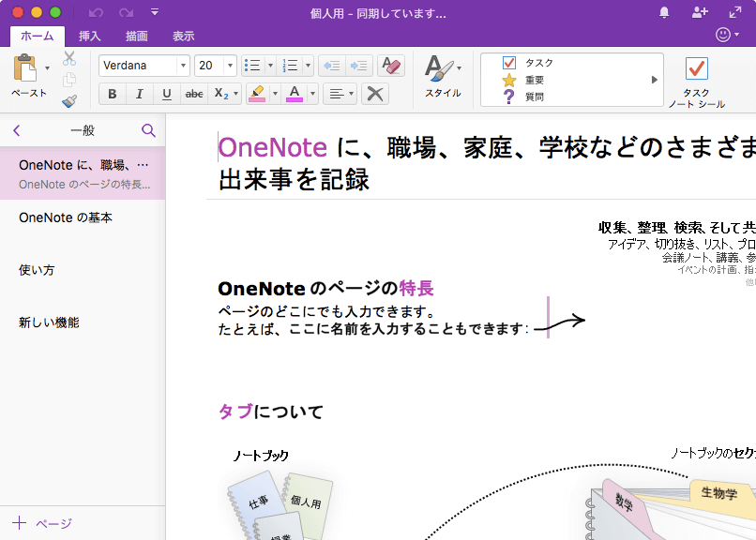The width and height of the screenshot is (756, 540).
Task: Click the delete X icon
Action: (374, 94)
